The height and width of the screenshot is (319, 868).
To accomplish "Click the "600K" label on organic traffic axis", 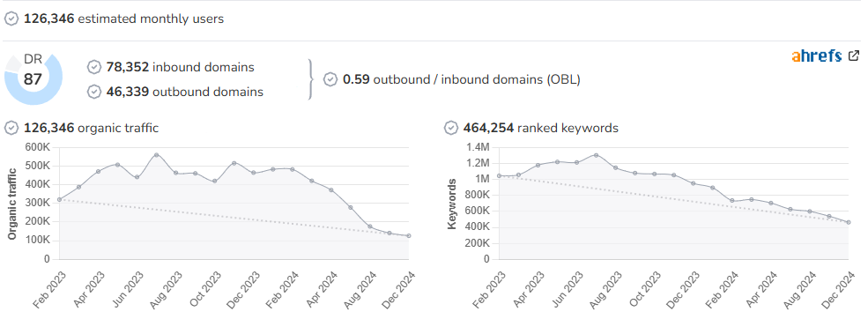I will [x=38, y=147].
